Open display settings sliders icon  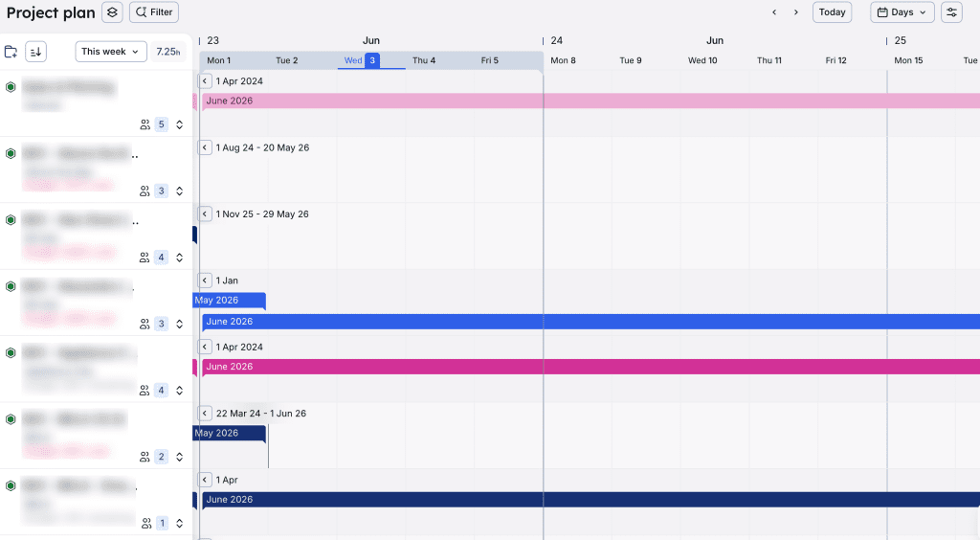(951, 12)
